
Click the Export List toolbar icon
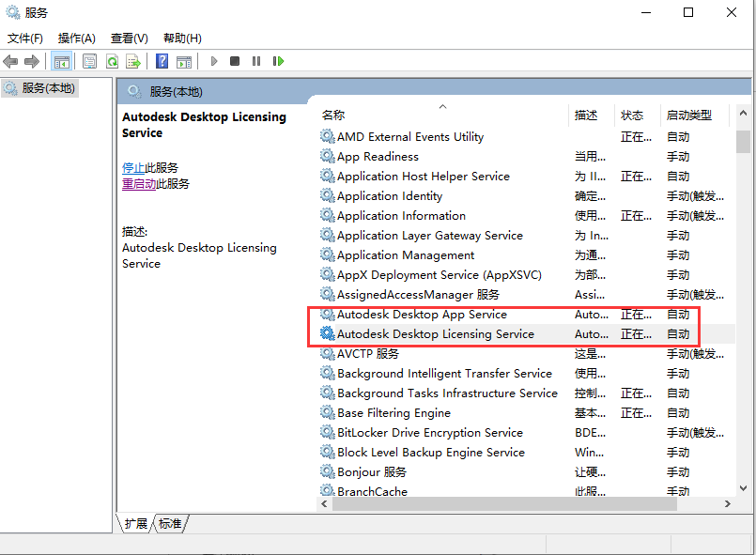coord(133,62)
